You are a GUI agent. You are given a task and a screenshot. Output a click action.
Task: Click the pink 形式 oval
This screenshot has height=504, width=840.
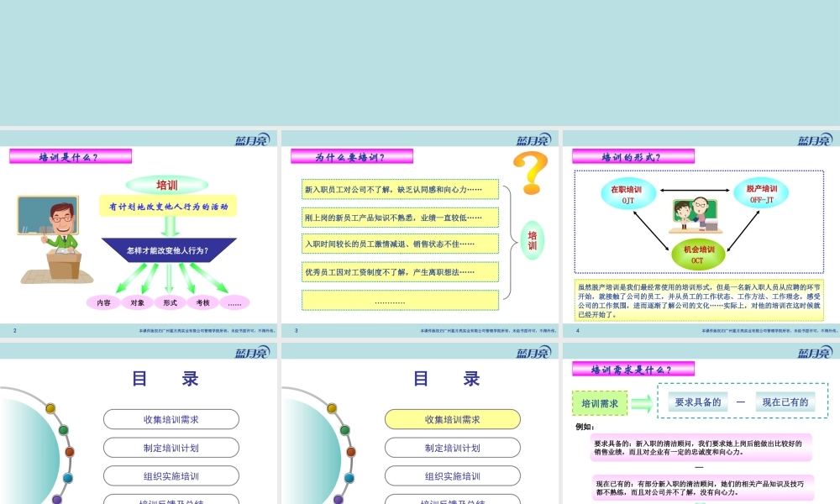pos(170,302)
